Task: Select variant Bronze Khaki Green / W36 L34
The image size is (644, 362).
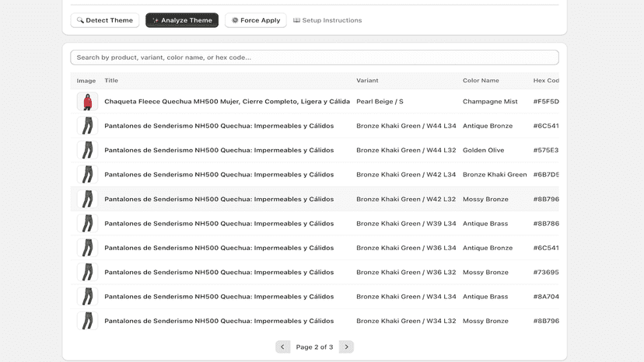Action: [x=406, y=248]
